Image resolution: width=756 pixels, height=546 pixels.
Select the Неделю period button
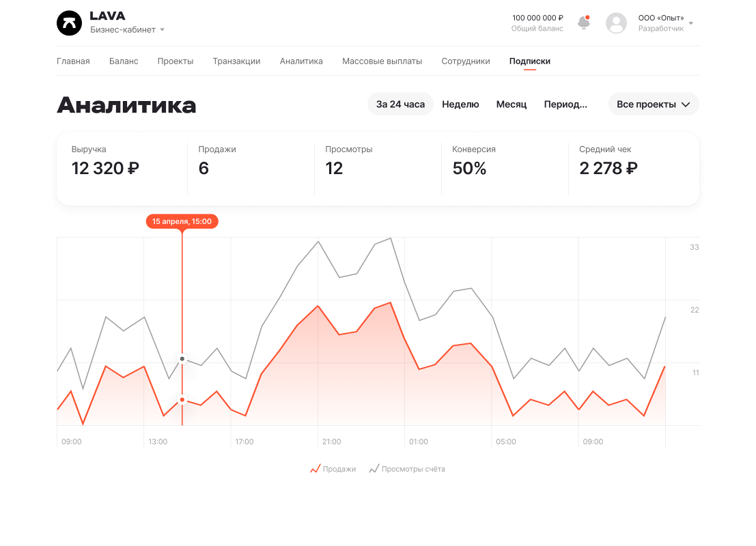tap(460, 104)
